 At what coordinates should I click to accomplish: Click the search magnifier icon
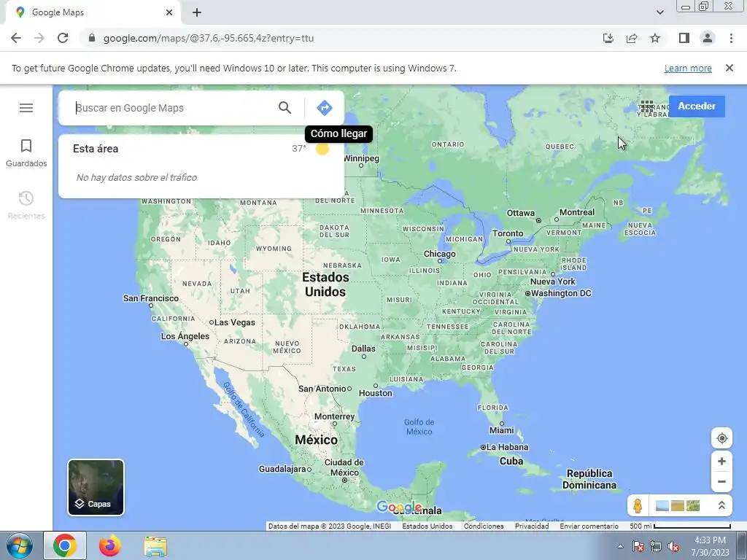coord(285,108)
